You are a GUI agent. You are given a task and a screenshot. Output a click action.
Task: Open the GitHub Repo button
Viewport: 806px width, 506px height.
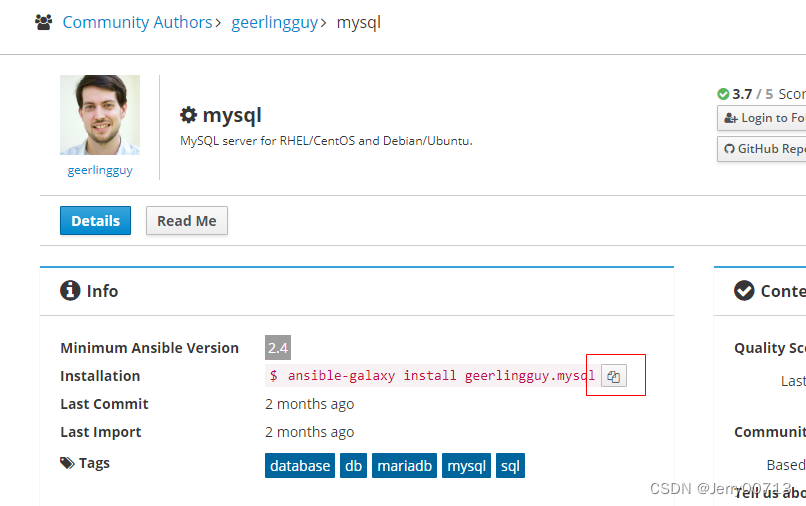762,149
